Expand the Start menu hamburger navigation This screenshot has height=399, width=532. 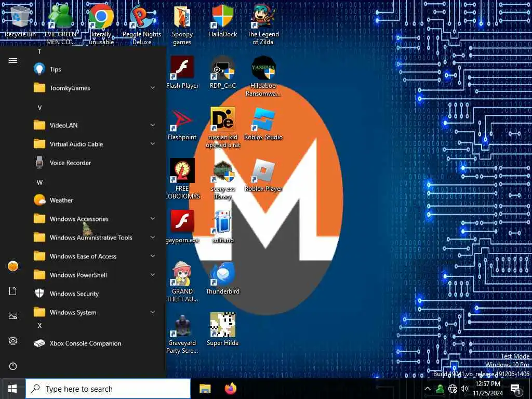(13, 60)
